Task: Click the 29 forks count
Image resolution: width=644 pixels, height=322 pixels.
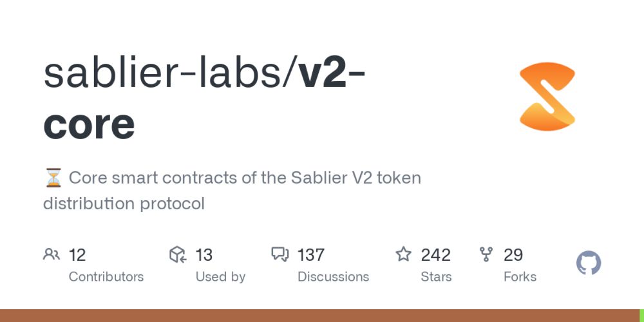Action: click(x=513, y=255)
